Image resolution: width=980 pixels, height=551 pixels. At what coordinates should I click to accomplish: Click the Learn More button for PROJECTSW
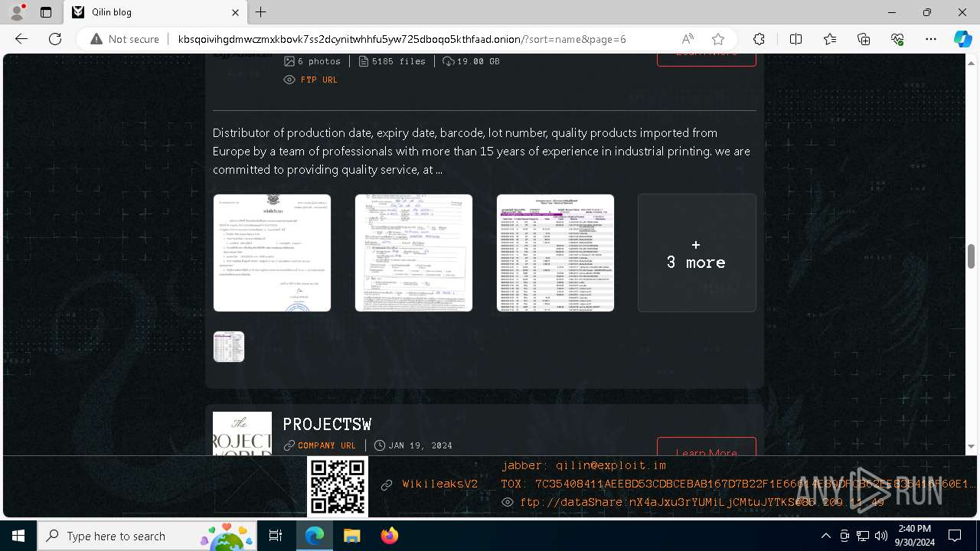tap(707, 447)
